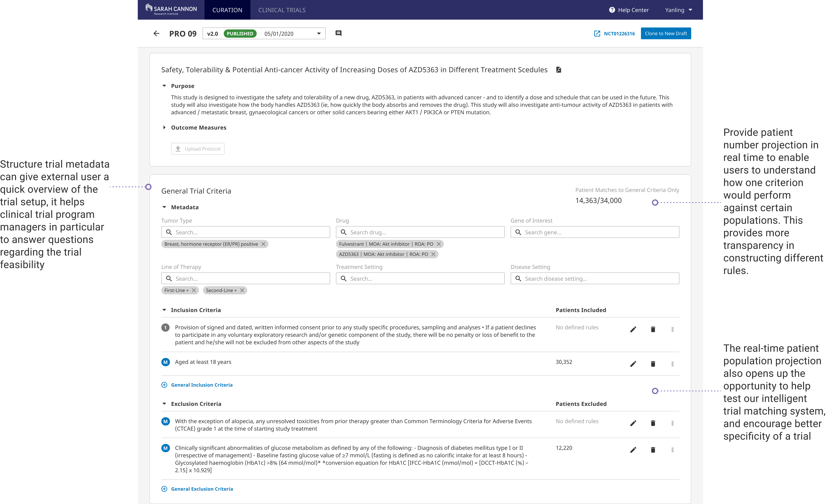Image resolution: width=827 pixels, height=504 pixels.
Task: Click the General Trial Criteria heading
Action: 196,191
